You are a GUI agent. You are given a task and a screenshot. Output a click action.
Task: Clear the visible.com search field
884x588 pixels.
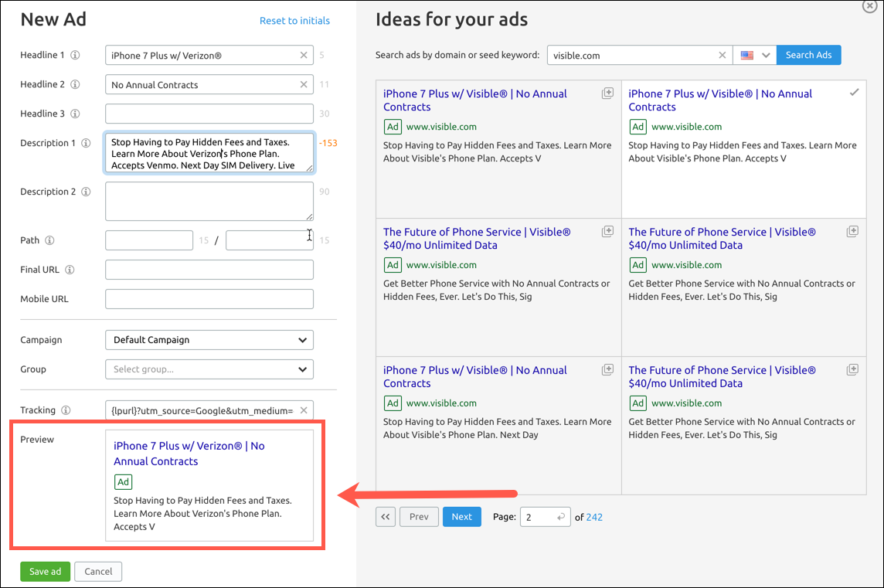[722, 55]
